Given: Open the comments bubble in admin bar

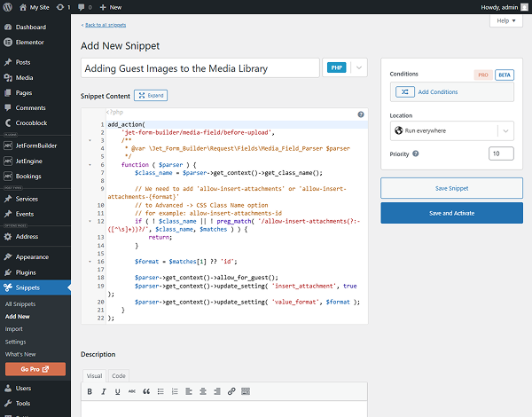Looking at the screenshot, I should pyautogui.click(x=81, y=7).
